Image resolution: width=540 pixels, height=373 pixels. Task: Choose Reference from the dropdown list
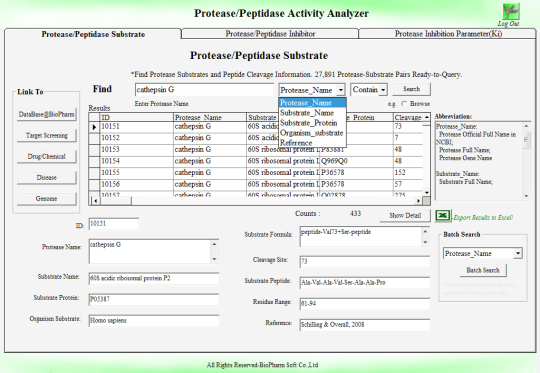(312, 143)
